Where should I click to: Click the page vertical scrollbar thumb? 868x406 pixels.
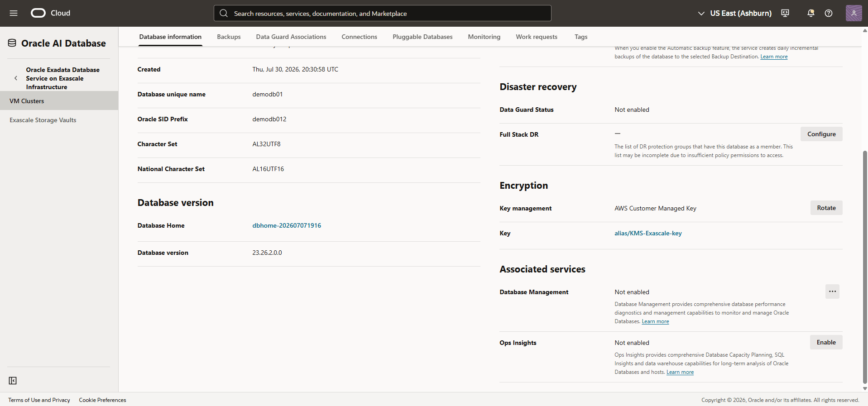pyautogui.click(x=865, y=267)
